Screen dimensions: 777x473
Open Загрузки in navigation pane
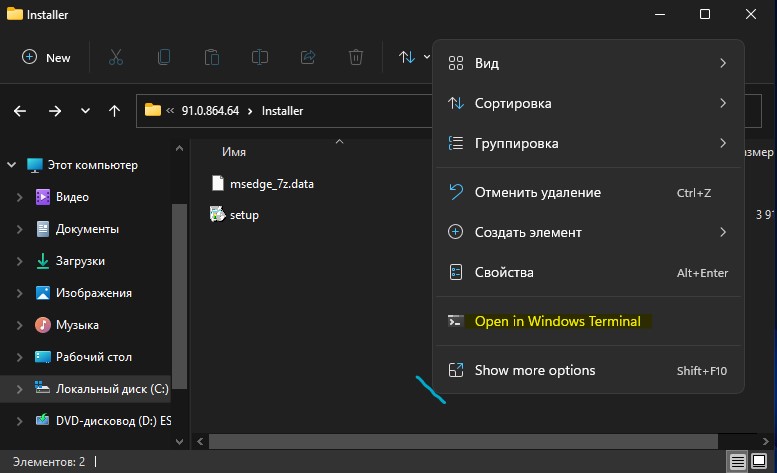coord(80,261)
